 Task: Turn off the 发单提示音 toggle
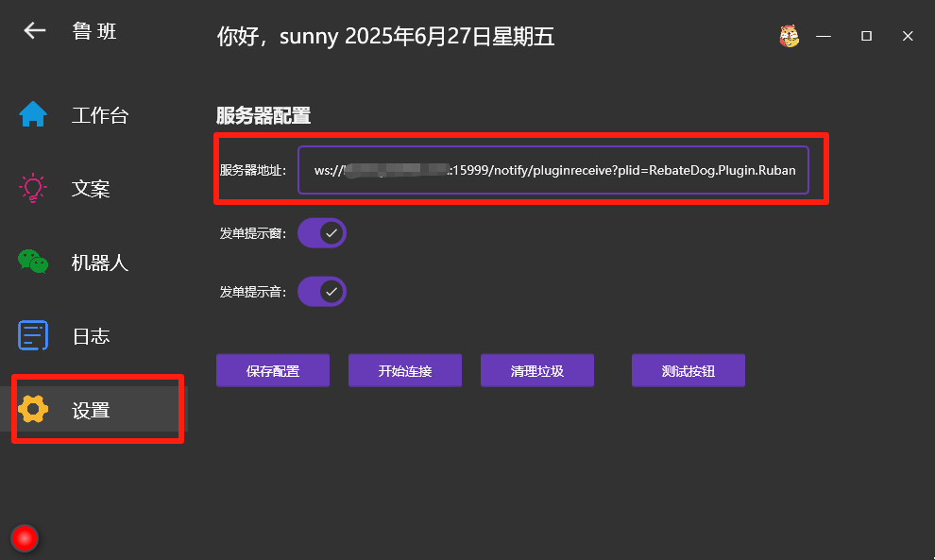point(322,292)
